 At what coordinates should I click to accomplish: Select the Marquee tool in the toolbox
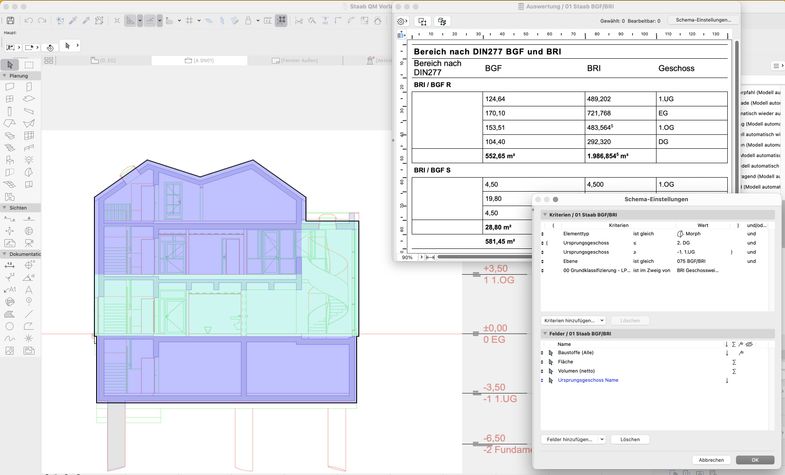pos(28,65)
